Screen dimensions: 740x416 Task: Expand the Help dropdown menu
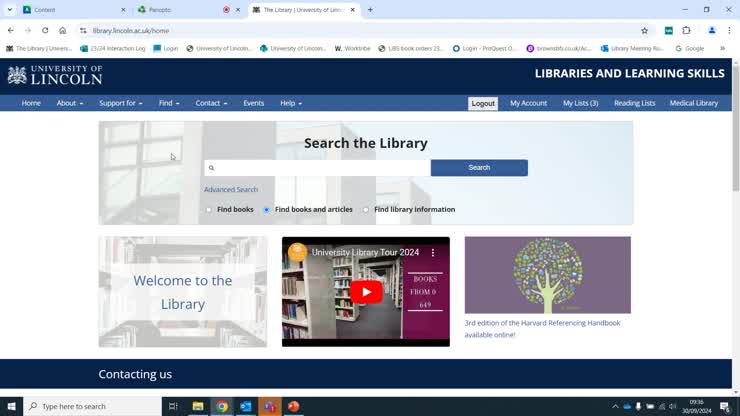click(291, 103)
